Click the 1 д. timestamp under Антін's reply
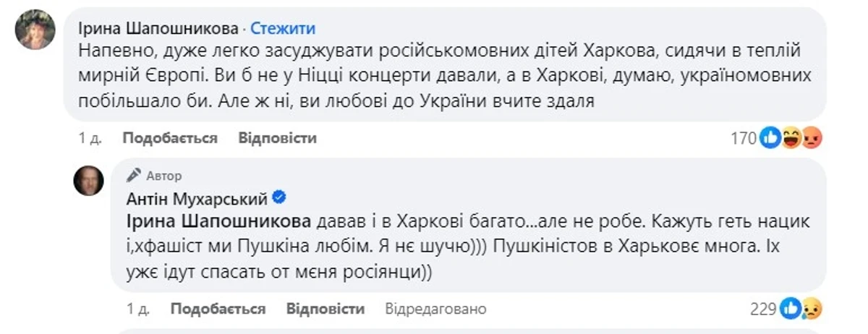 138,309
